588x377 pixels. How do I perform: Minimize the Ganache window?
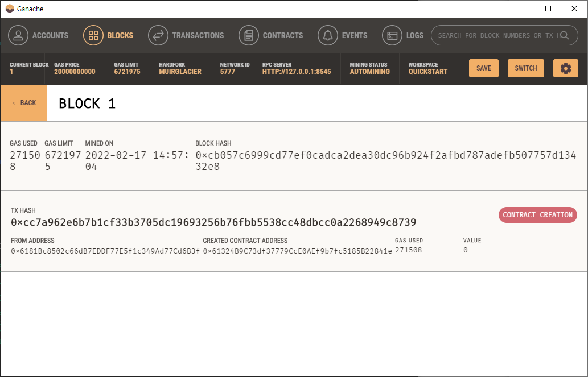pyautogui.click(x=523, y=9)
